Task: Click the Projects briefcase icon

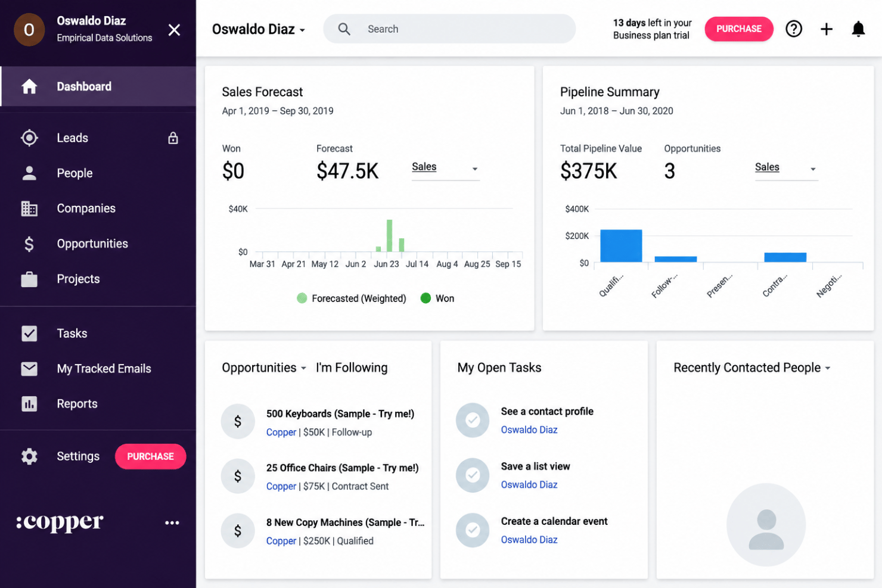Action: point(29,279)
